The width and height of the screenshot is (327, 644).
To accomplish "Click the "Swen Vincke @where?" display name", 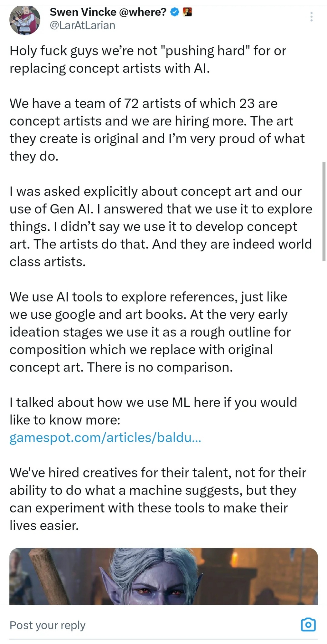I will 108,12.
